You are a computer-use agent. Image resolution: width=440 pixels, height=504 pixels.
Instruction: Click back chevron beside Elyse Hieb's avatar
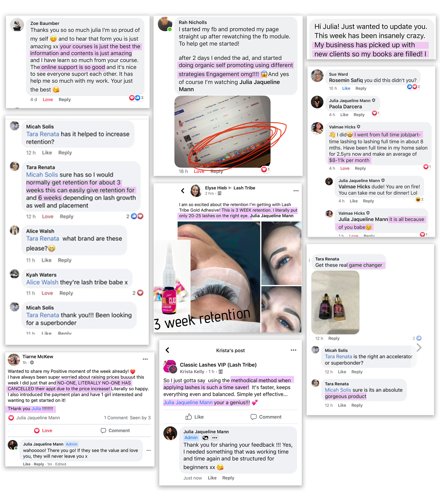coord(183,191)
